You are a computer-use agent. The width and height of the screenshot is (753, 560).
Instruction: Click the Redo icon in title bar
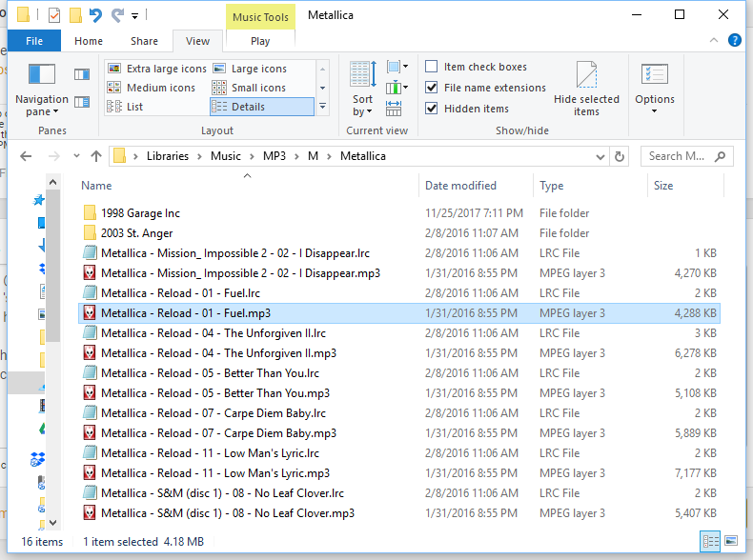point(117,15)
